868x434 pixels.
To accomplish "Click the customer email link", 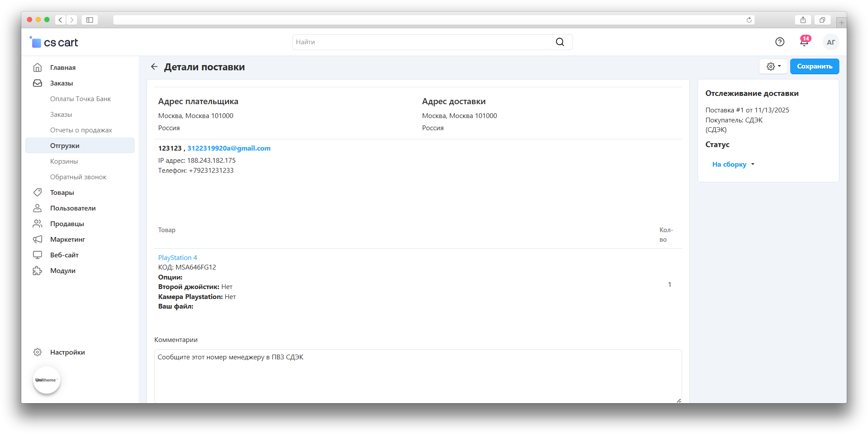I will [x=229, y=148].
